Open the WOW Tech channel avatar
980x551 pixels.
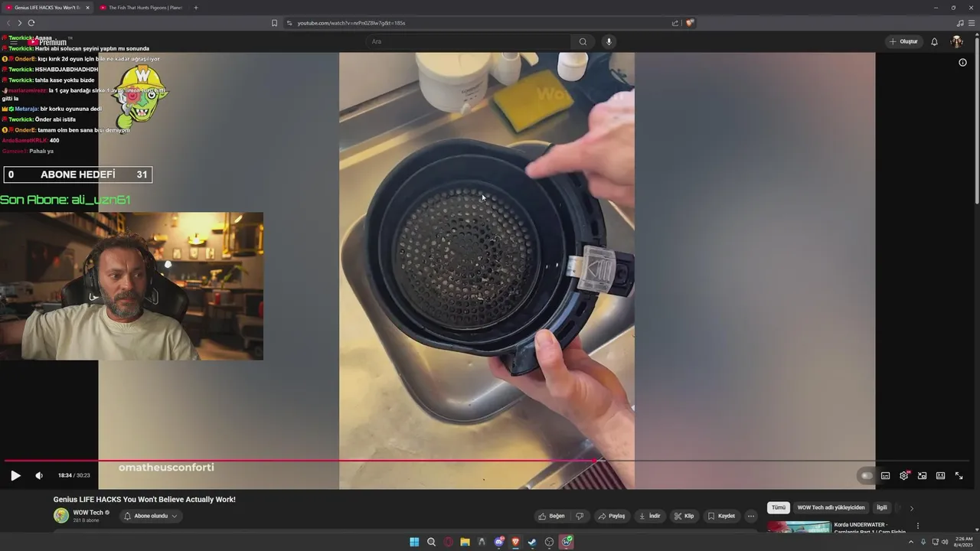[61, 516]
